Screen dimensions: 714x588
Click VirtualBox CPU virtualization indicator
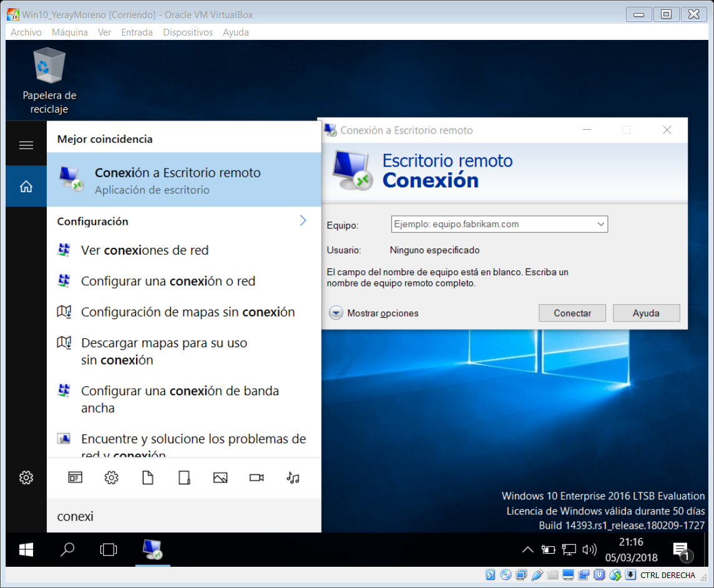tap(599, 575)
